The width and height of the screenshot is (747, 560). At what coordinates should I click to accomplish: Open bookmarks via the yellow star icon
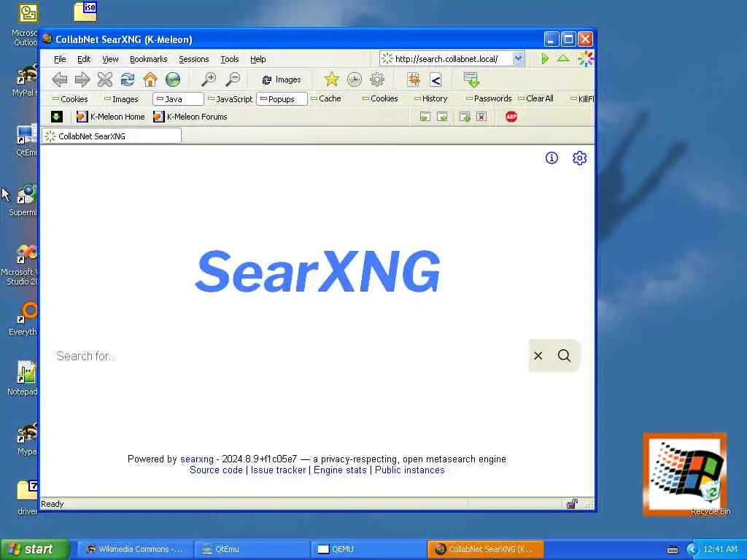tap(332, 79)
